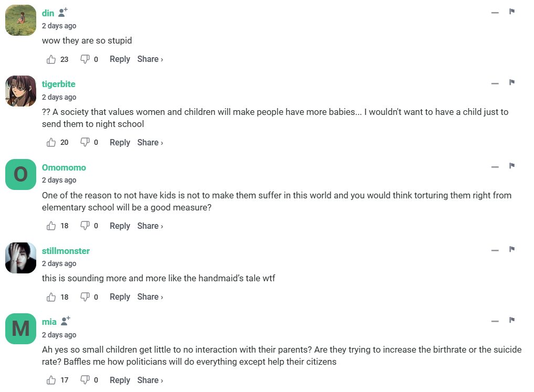Image resolution: width=534 pixels, height=392 pixels.
Task: Follow mia using the add-user icon
Action: 66,321
